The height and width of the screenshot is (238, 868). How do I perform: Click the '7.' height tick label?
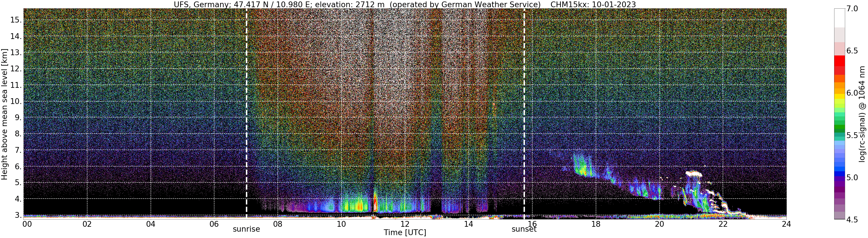18,150
